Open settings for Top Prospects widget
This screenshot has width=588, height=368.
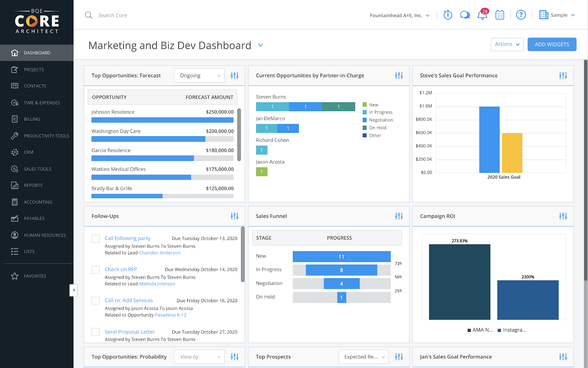tap(399, 357)
